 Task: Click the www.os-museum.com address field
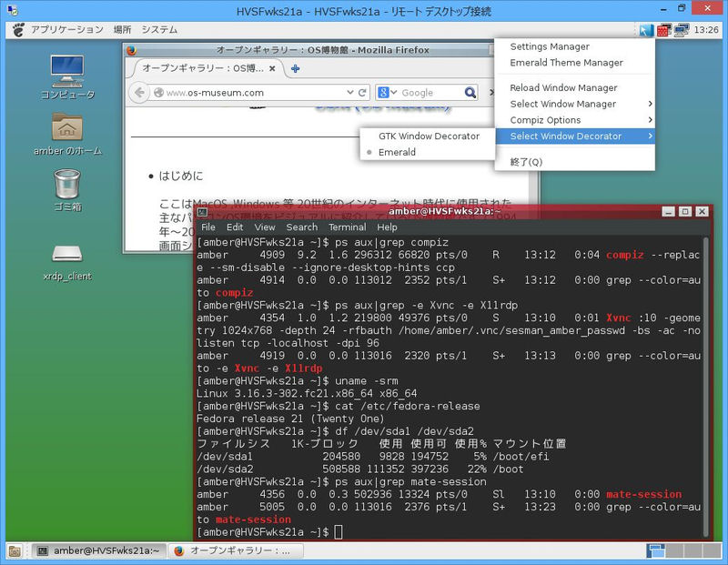[253, 93]
